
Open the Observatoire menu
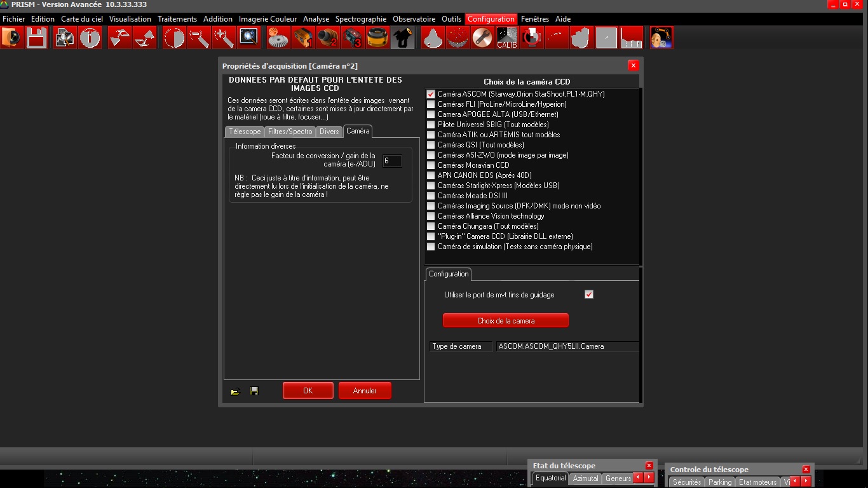click(x=414, y=19)
